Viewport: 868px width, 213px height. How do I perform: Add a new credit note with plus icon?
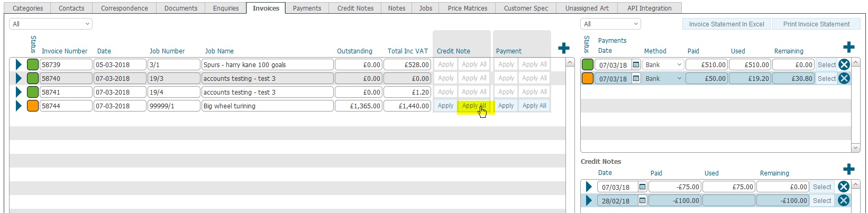pos(849,169)
